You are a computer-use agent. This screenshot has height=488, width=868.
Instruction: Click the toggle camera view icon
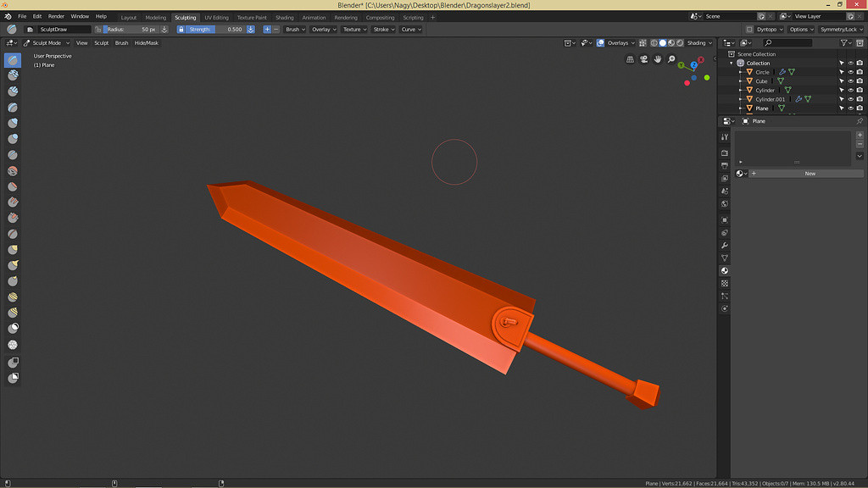(x=644, y=59)
